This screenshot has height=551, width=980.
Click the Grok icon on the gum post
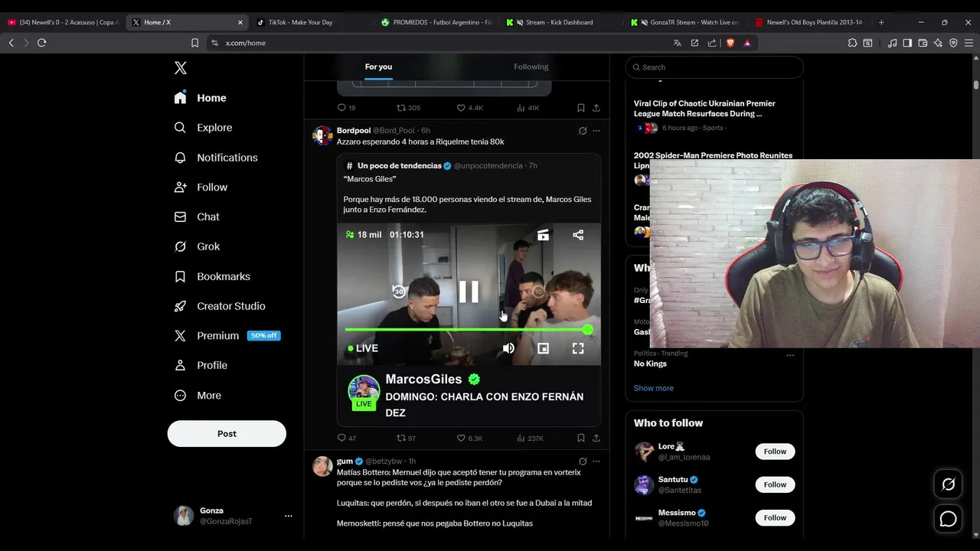coord(583,461)
